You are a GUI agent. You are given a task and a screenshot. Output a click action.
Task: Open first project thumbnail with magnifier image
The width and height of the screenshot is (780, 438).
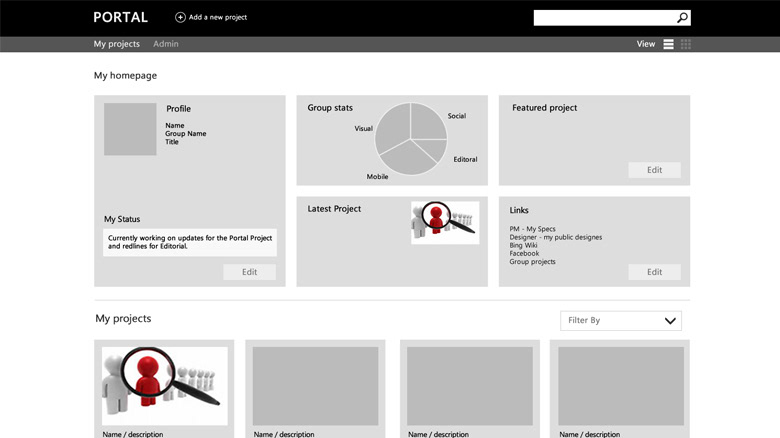click(165, 386)
